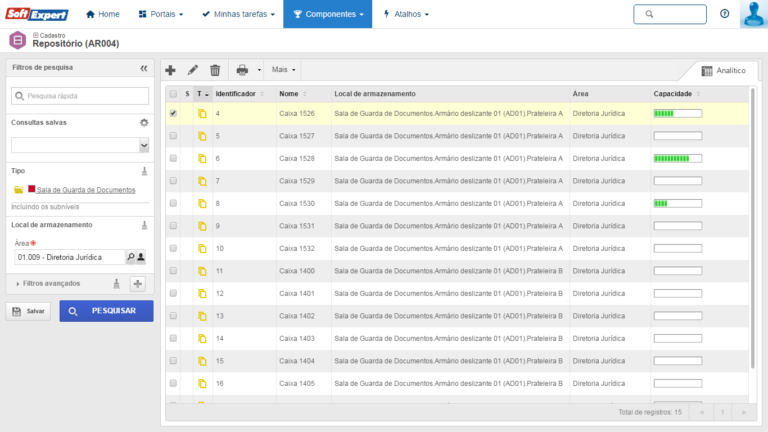Click the printer icon in toolbar
768x432 pixels.
coord(242,70)
